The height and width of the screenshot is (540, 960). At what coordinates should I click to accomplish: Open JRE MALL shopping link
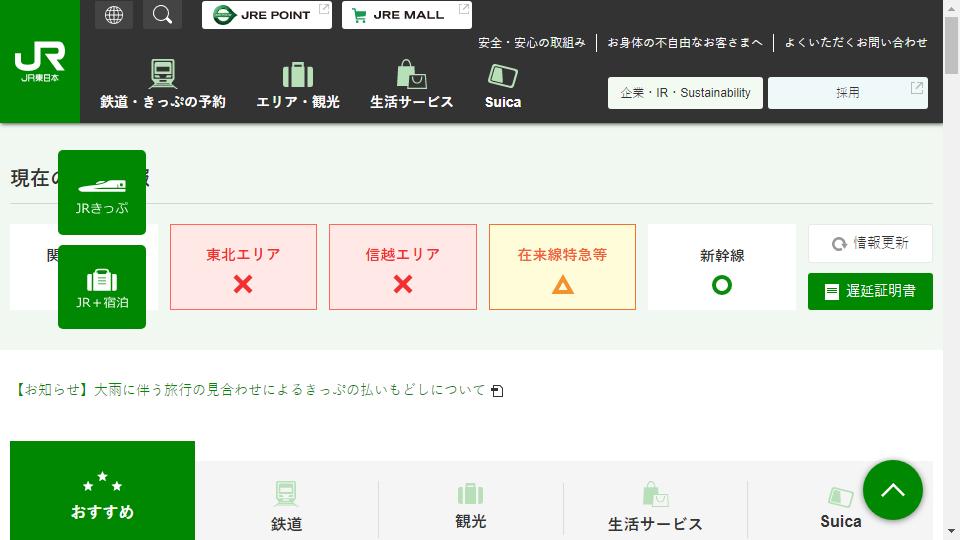point(406,15)
